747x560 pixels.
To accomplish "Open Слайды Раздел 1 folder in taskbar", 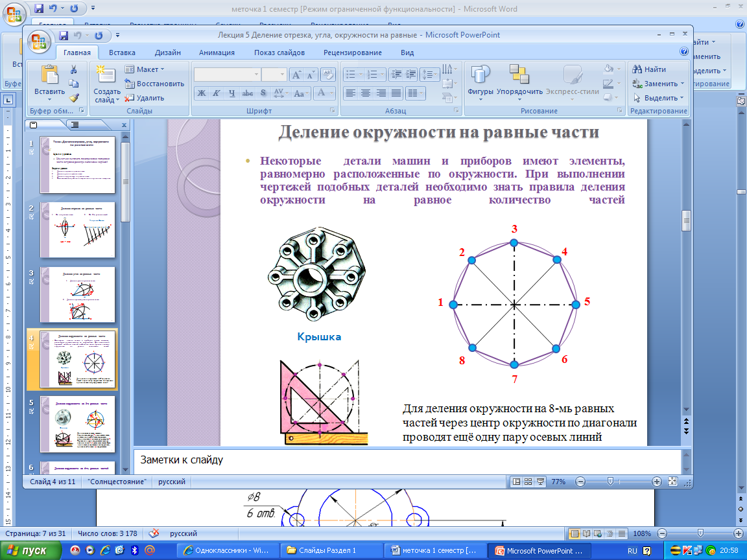I will [x=331, y=550].
